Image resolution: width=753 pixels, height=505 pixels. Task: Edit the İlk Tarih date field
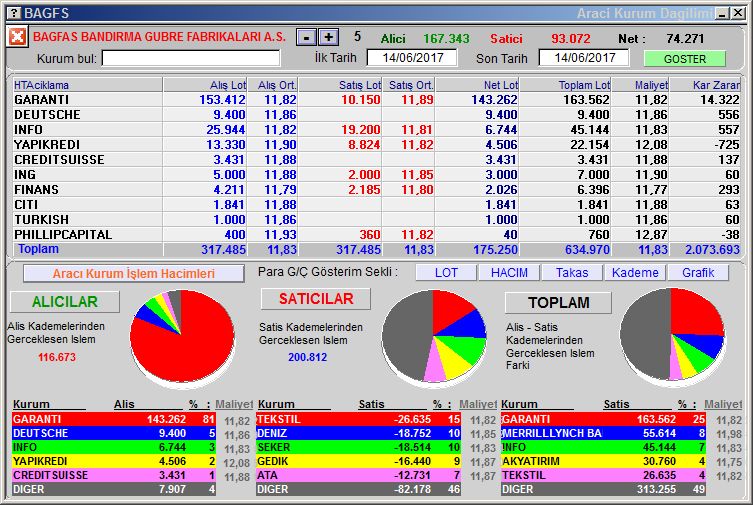[412, 58]
